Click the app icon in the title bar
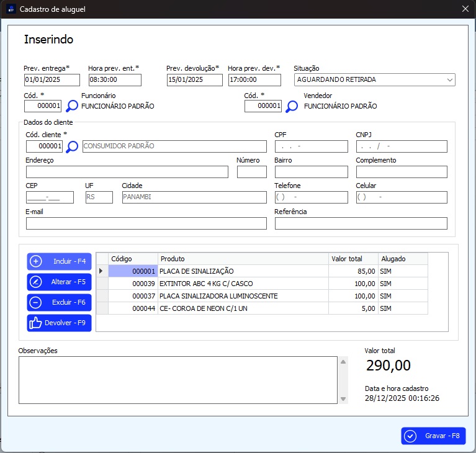 (x=10, y=9)
